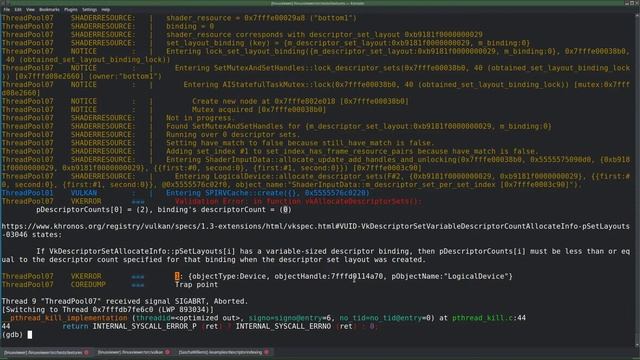This screenshot has width=640, height=360.
Task: Click "Switching to Thread 0x7fffdb7fe6c0" line
Action: 107,310
